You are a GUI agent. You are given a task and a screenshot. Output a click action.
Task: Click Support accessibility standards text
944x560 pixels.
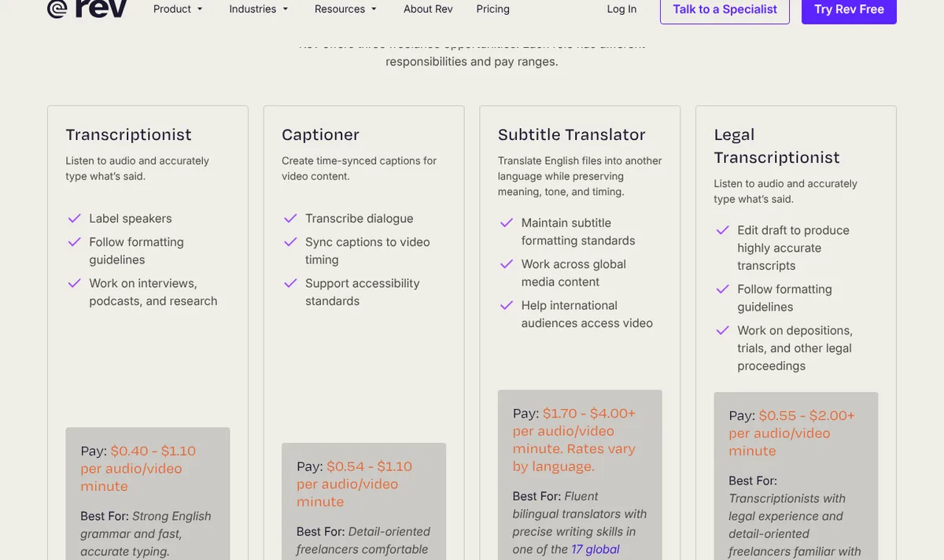[x=363, y=292]
